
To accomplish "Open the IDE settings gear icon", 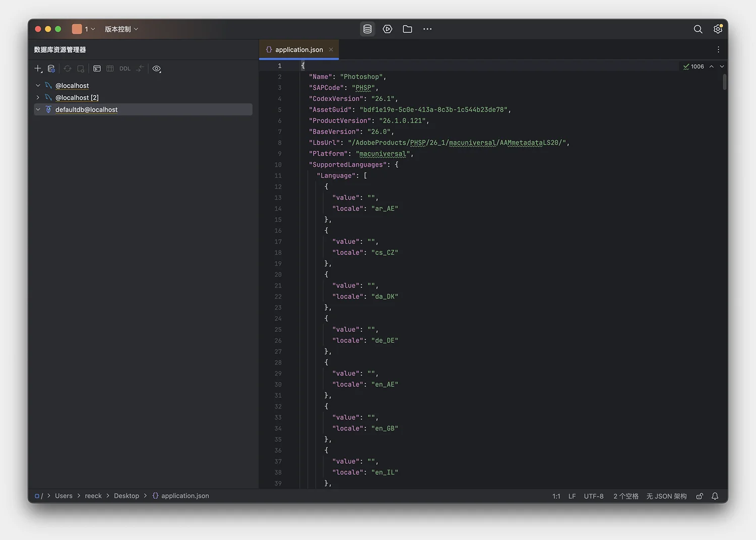I will click(x=718, y=29).
